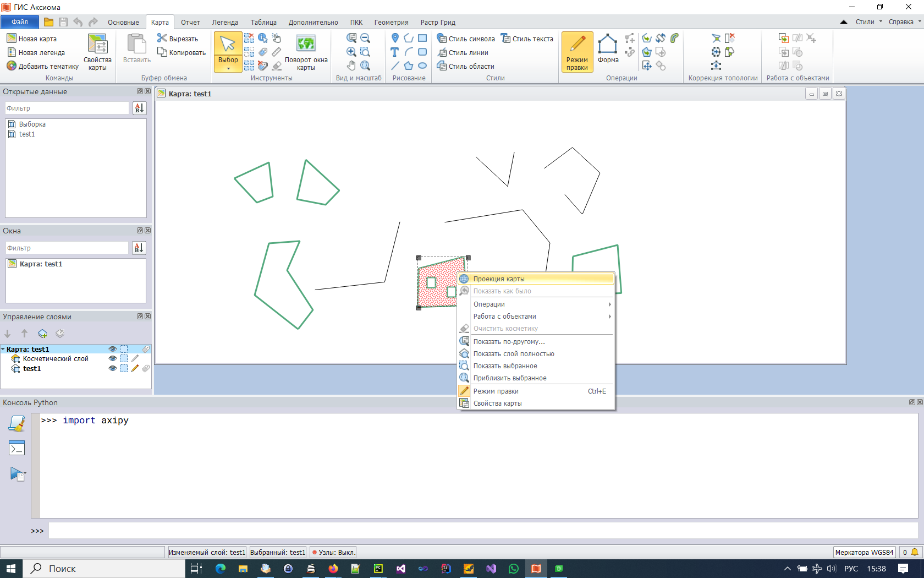Click the clear Python console broom icon
This screenshot has height=578, width=924.
pos(17,423)
